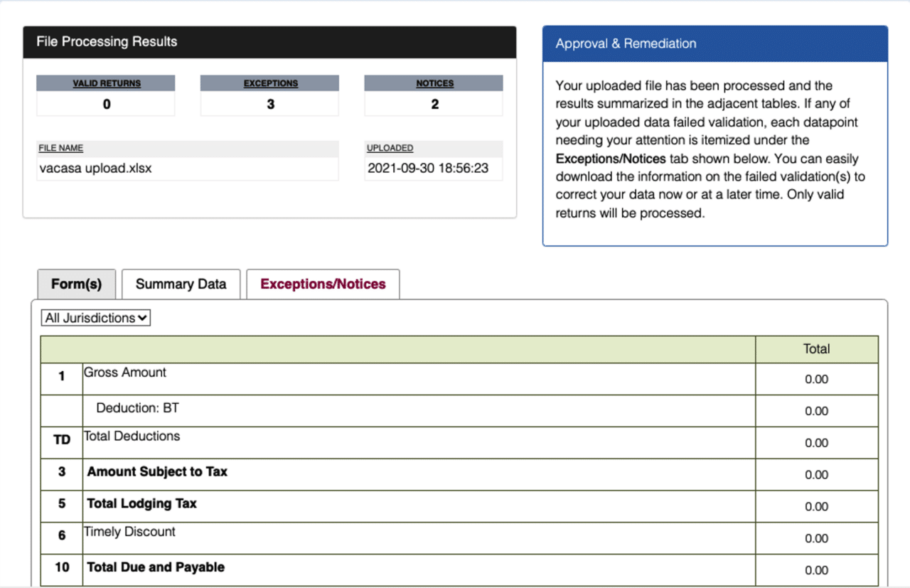Open the All Jurisdictions dropdown
The width and height of the screenshot is (910, 588).
[95, 317]
